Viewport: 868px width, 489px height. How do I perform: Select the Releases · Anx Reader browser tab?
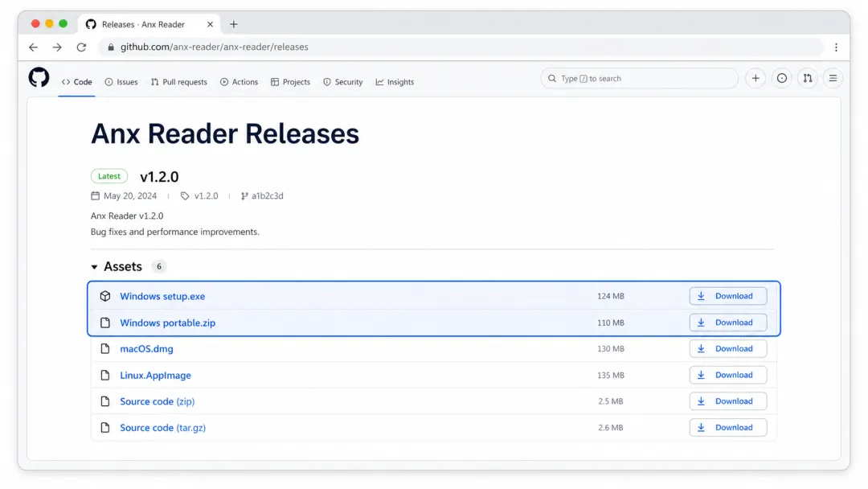point(149,24)
